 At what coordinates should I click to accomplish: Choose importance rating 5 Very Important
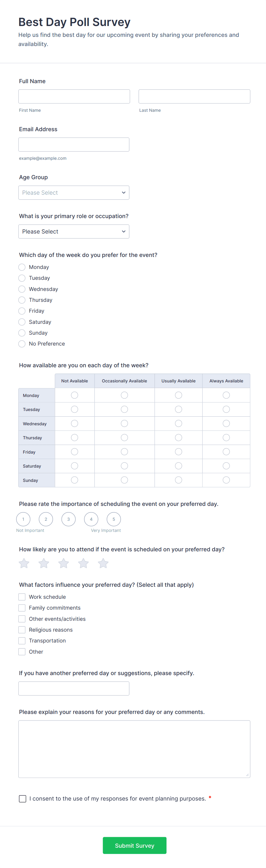click(x=114, y=519)
